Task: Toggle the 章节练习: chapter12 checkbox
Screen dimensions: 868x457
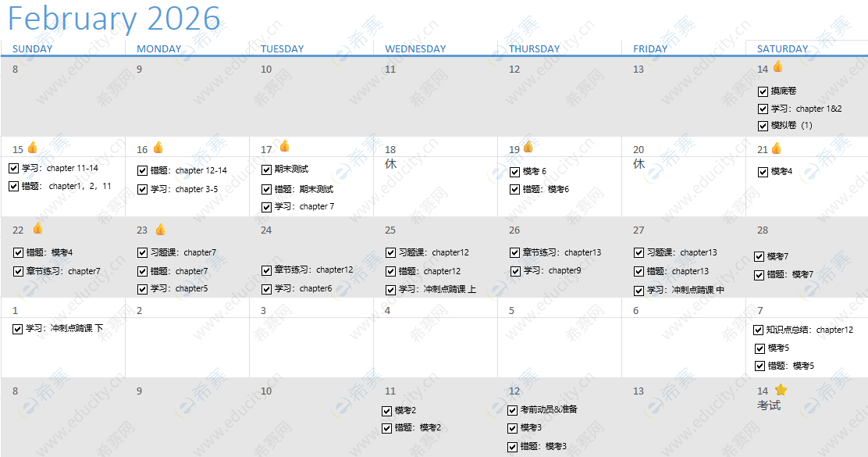Action: (x=266, y=270)
